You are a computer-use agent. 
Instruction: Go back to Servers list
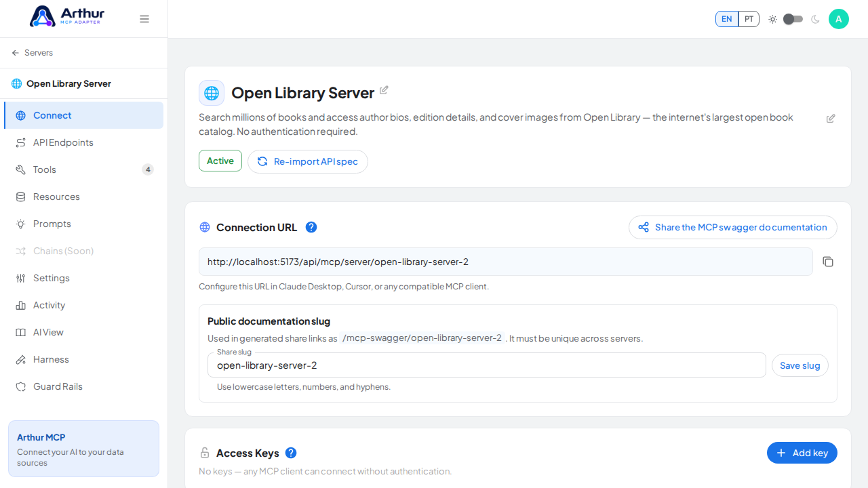32,53
